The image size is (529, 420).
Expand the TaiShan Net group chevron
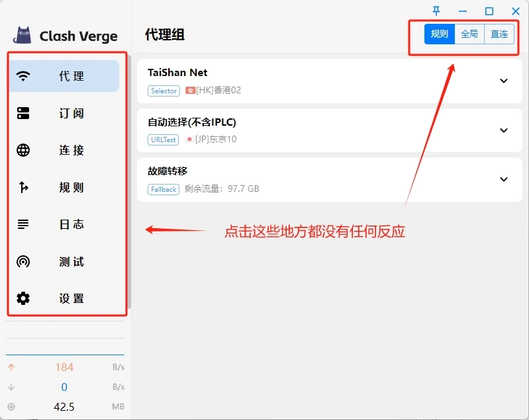(504, 81)
